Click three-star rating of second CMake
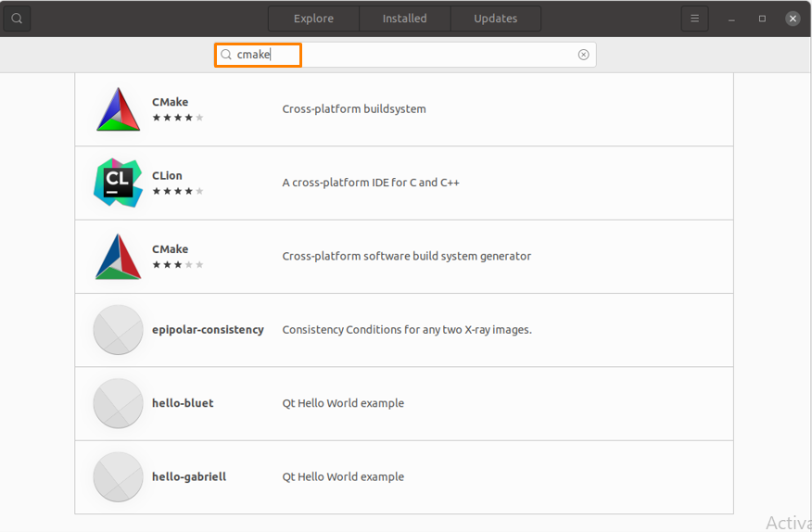 coord(178,265)
